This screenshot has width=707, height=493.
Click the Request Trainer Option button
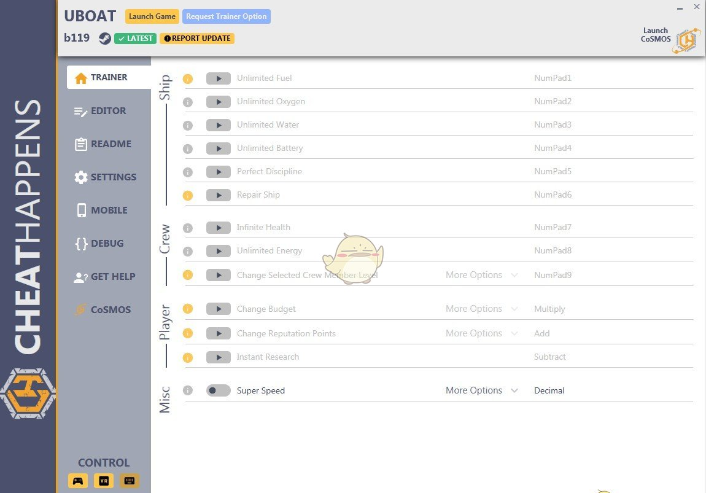click(x=226, y=16)
